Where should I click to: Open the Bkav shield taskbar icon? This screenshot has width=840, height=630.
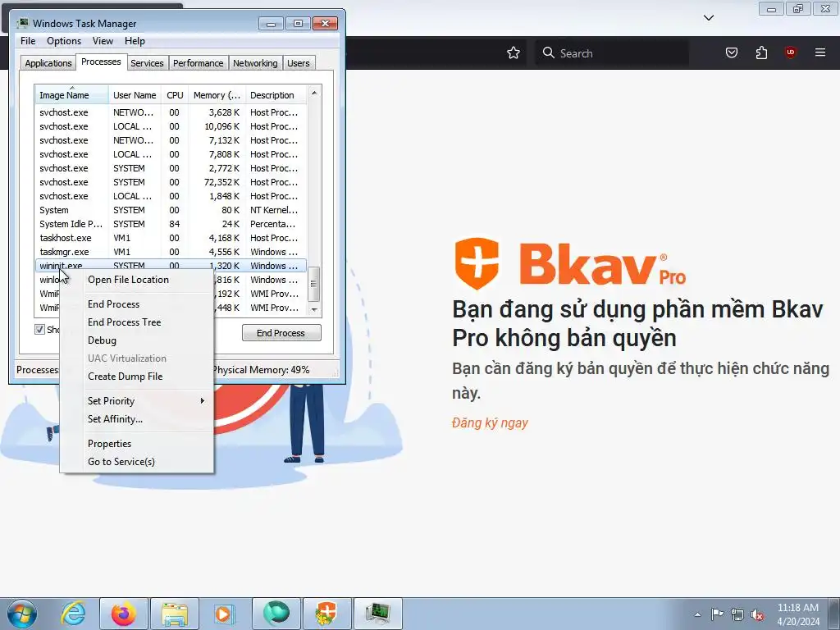pos(327,614)
